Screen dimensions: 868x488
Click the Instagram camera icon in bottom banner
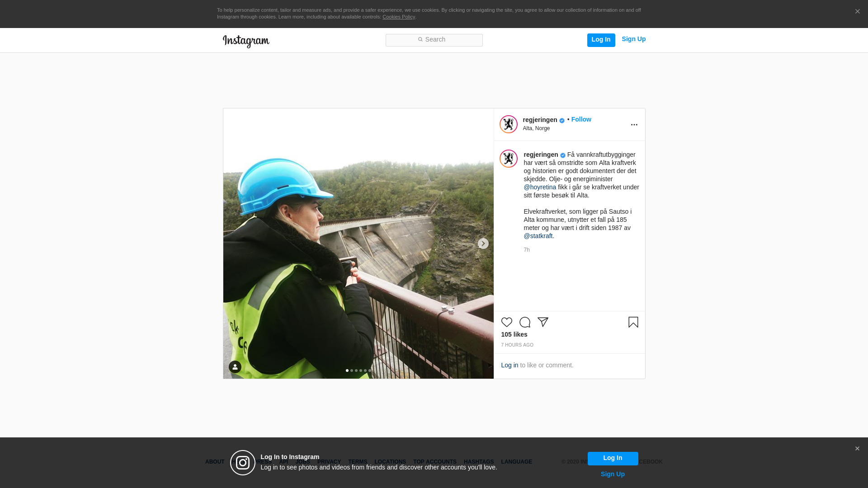[x=243, y=463]
